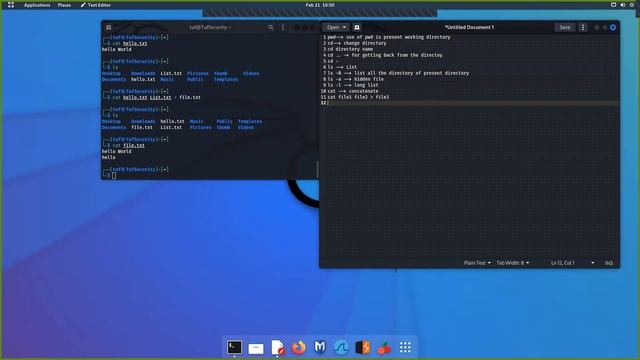Click line 'cd .. -> for getting back'

coord(384,55)
